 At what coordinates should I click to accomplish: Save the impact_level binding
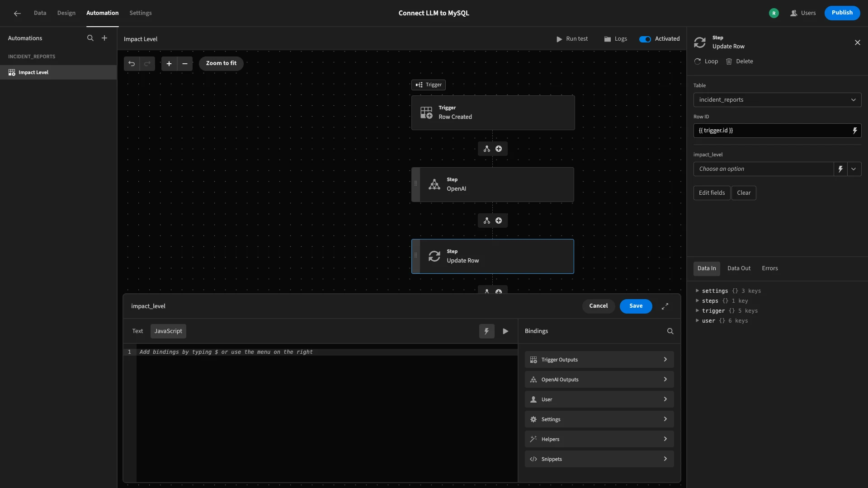pyautogui.click(x=636, y=306)
